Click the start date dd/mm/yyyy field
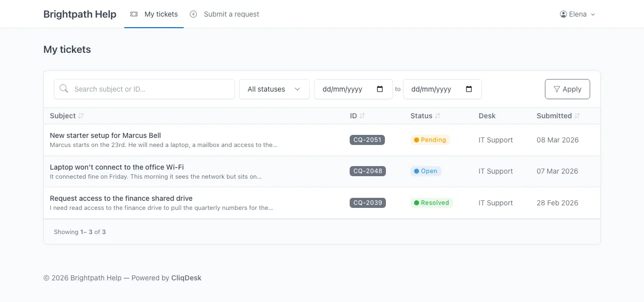Viewport: 644px width, 302px height. tap(353, 89)
